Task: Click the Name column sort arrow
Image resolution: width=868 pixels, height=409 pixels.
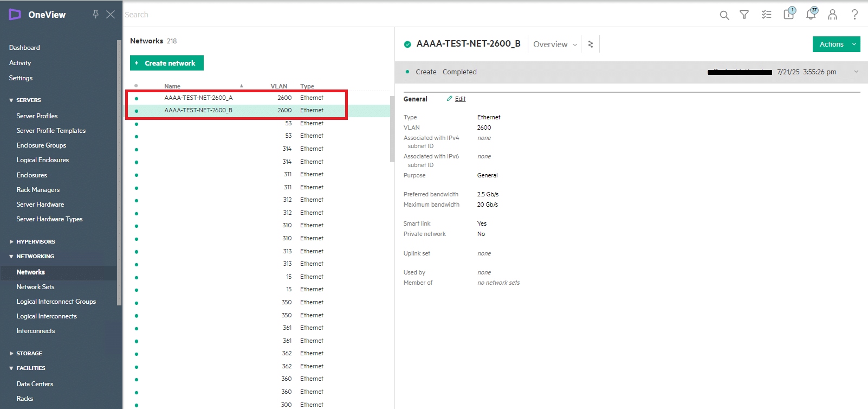Action: click(242, 86)
